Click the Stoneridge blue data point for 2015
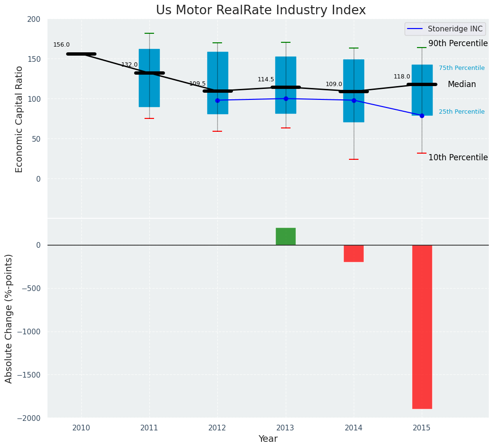The width and height of the screenshot is (494, 448). tap(422, 116)
